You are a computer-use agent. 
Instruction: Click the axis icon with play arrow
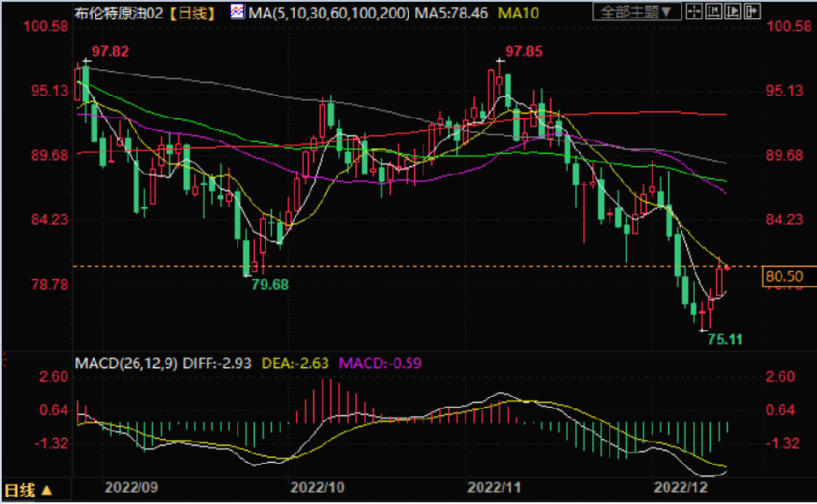pyautogui.click(x=732, y=11)
